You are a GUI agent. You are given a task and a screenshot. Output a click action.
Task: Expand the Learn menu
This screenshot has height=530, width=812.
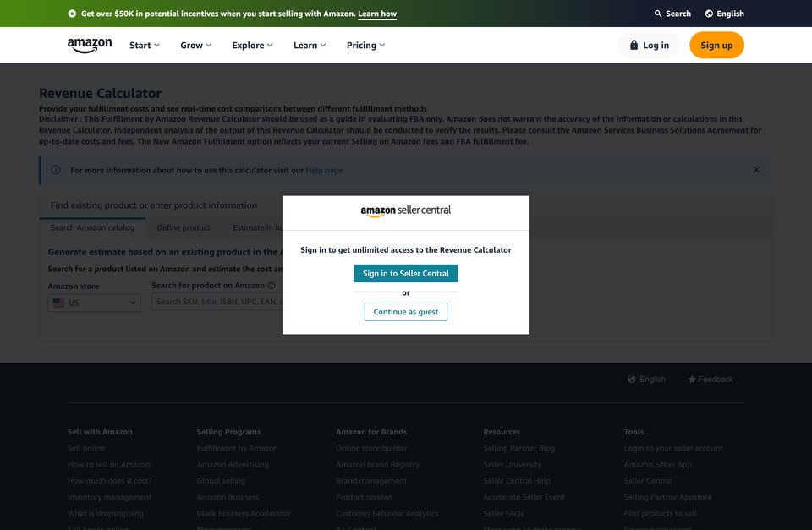tap(310, 46)
